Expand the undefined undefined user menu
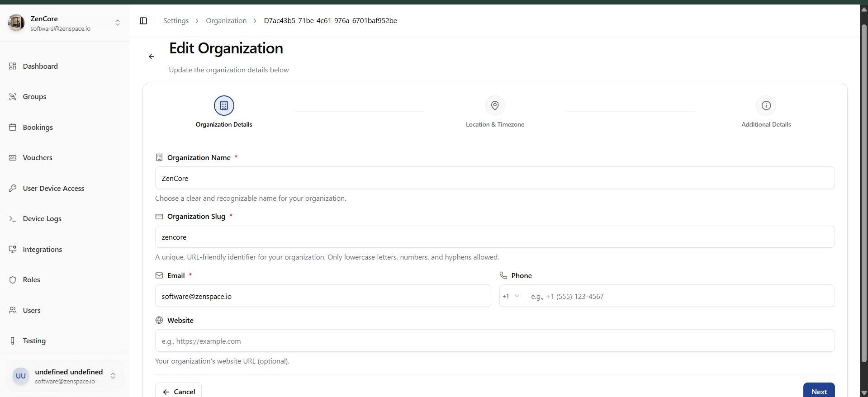The width and height of the screenshot is (868, 397). 113,376
